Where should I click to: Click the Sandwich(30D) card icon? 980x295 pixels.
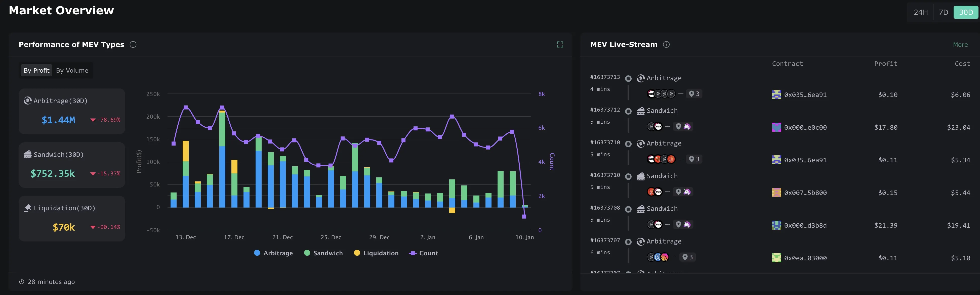pyautogui.click(x=27, y=154)
